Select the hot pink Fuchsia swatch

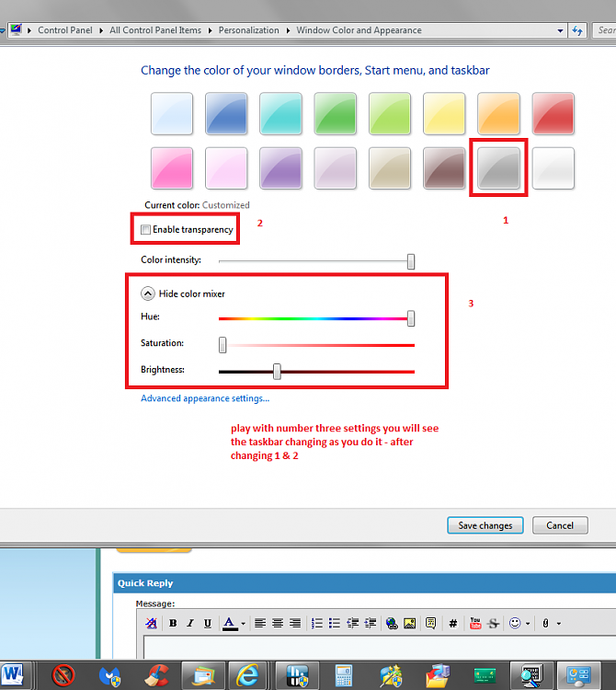click(x=172, y=168)
